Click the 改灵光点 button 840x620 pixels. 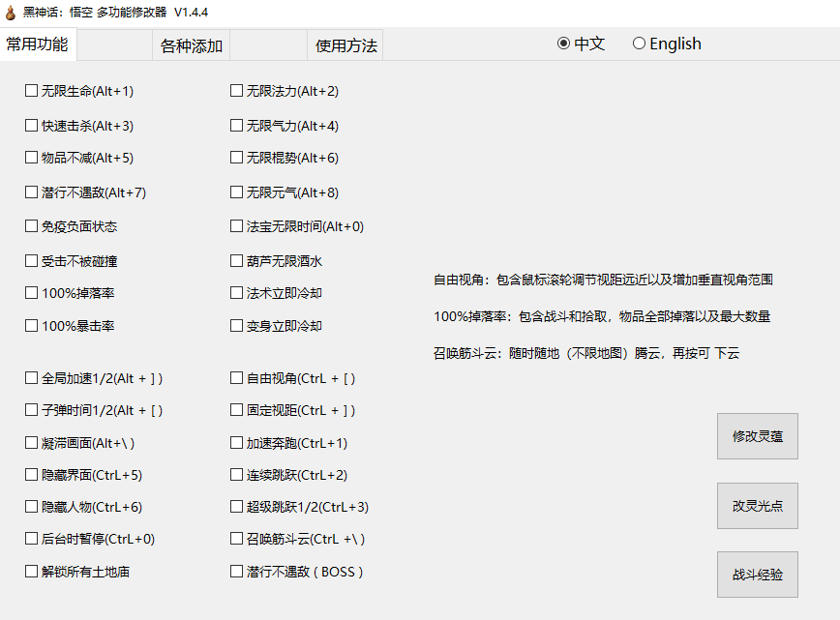(758, 506)
